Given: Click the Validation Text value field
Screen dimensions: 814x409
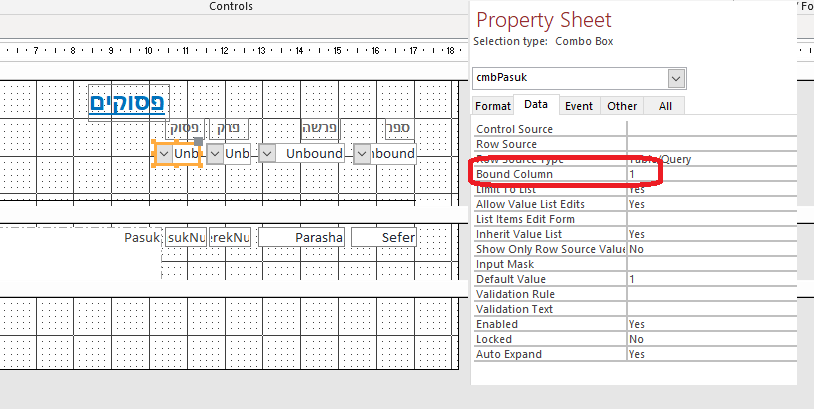Looking at the screenshot, I should click(x=712, y=309).
